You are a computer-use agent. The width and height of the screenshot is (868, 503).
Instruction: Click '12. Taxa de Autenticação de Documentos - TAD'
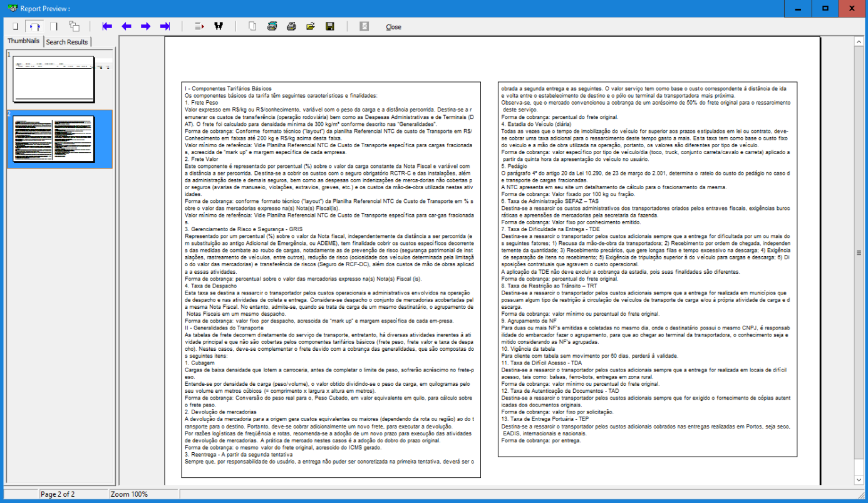(x=561, y=391)
